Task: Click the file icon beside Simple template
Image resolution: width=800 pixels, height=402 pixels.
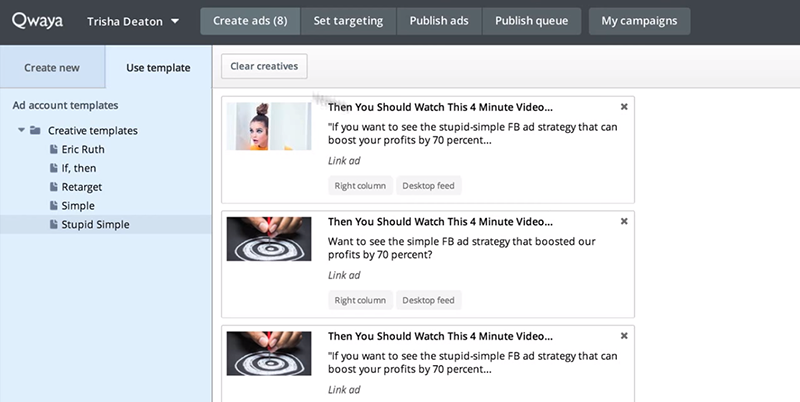Action: (54, 206)
